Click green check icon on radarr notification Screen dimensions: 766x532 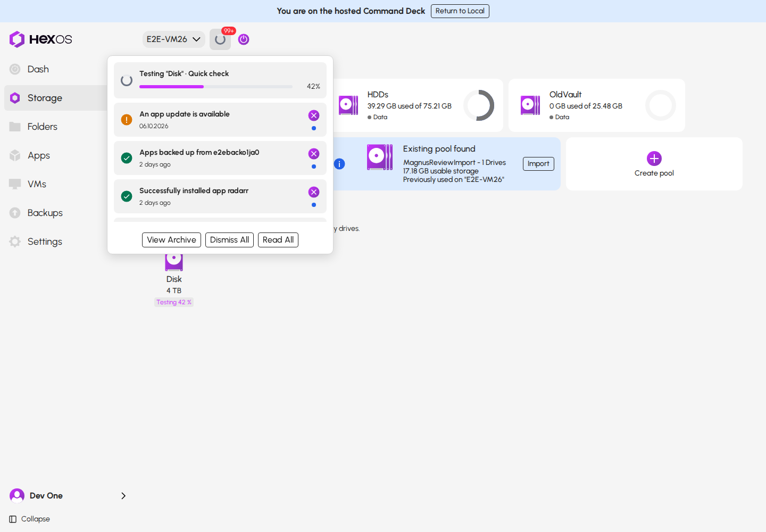127,196
